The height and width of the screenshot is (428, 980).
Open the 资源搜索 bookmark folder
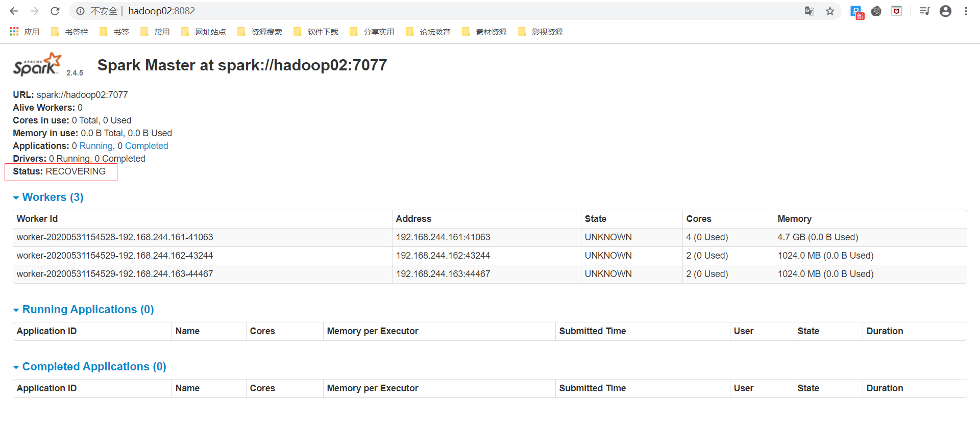(x=260, y=32)
